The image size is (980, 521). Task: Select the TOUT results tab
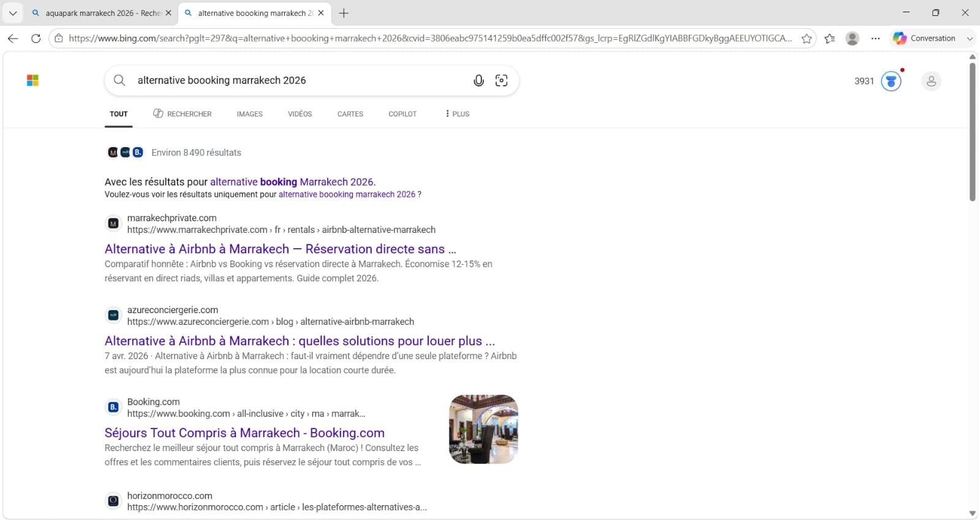119,114
